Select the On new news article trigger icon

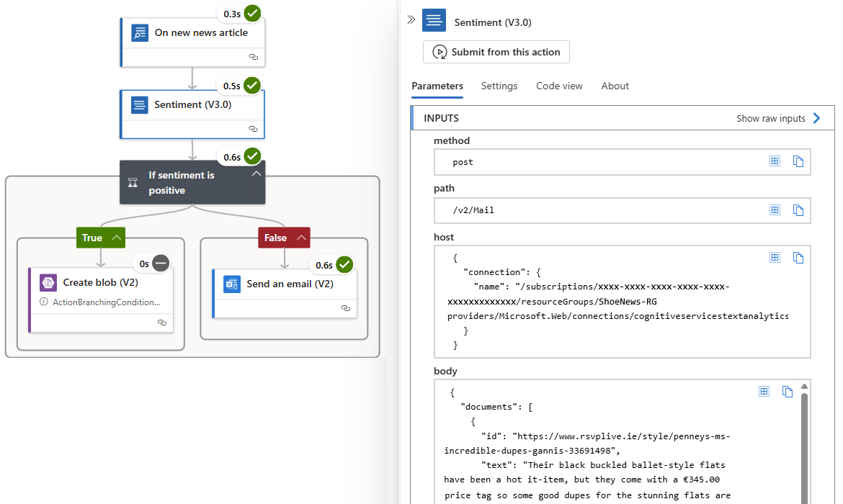[138, 32]
